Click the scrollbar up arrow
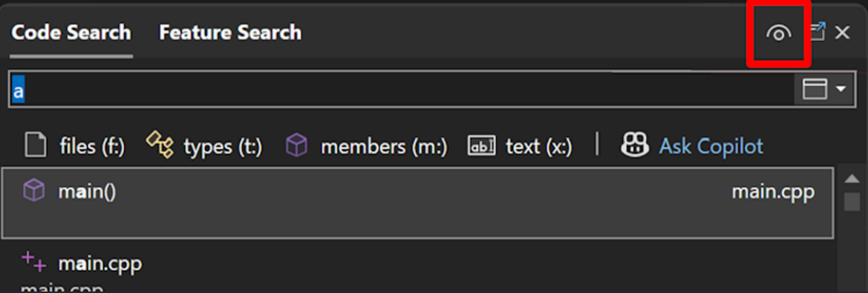This screenshot has width=868, height=293. click(852, 178)
